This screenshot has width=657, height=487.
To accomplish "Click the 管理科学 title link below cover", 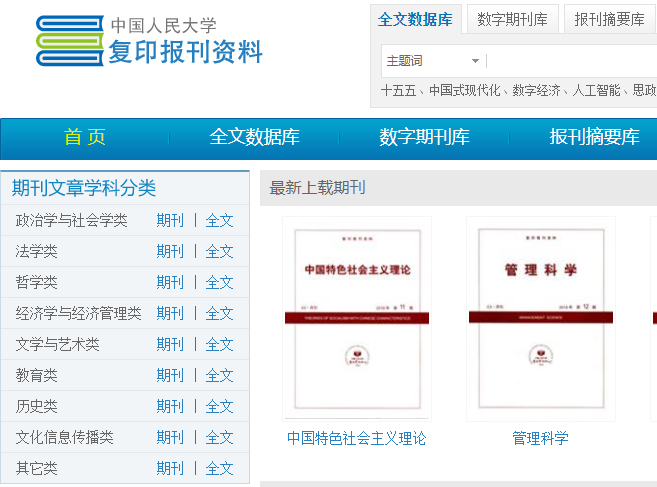I will (541, 438).
